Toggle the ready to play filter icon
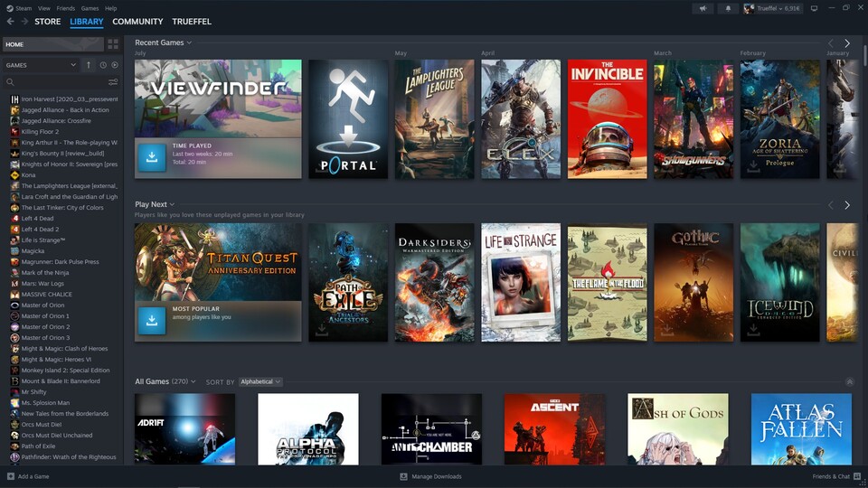Screen dimensions: 868x488 coord(115,65)
